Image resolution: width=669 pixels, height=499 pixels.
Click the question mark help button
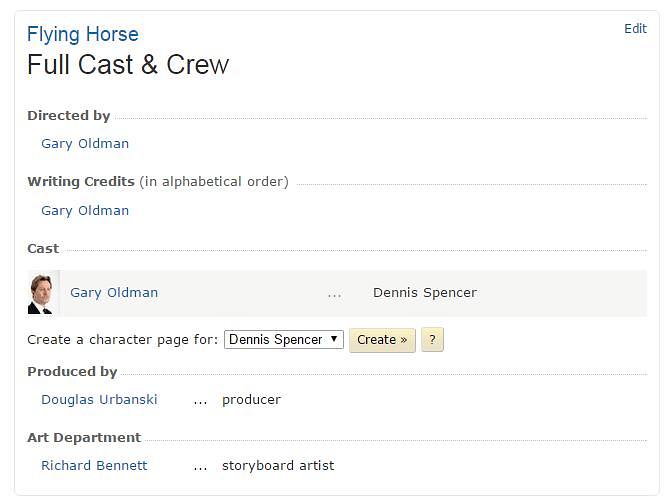432,340
